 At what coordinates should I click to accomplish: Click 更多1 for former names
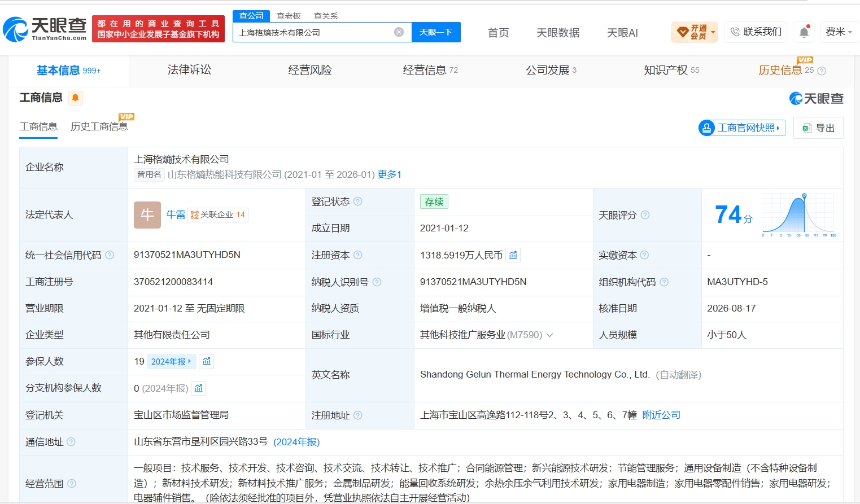390,175
